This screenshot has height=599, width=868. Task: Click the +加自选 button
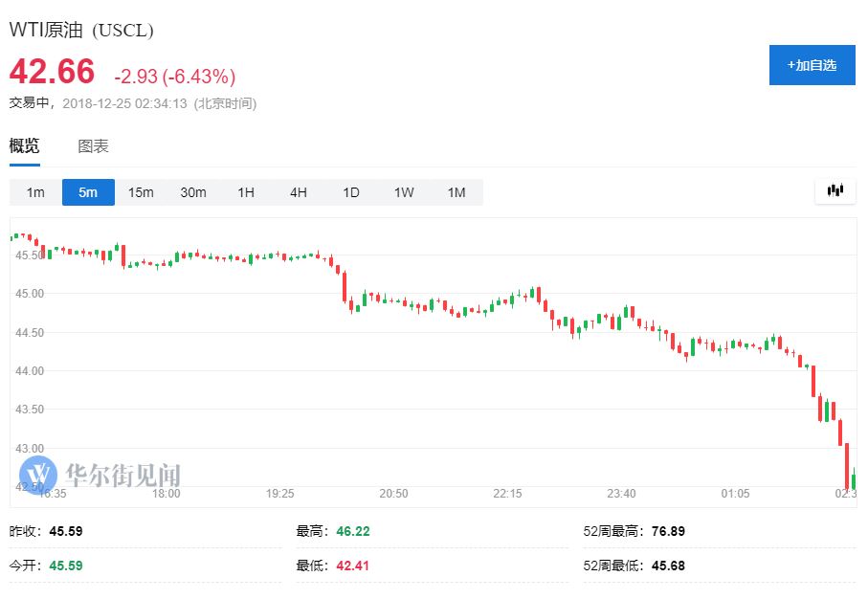(812, 65)
